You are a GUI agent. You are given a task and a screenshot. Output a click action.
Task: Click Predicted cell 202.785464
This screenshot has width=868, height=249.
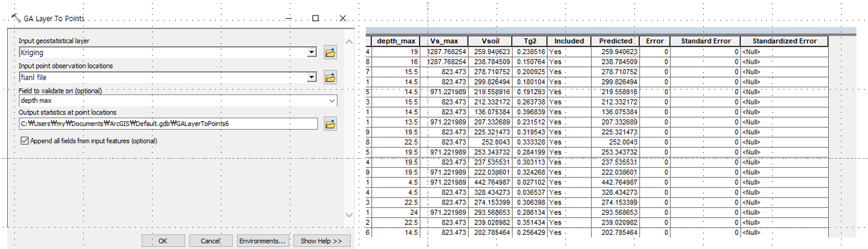(615, 232)
